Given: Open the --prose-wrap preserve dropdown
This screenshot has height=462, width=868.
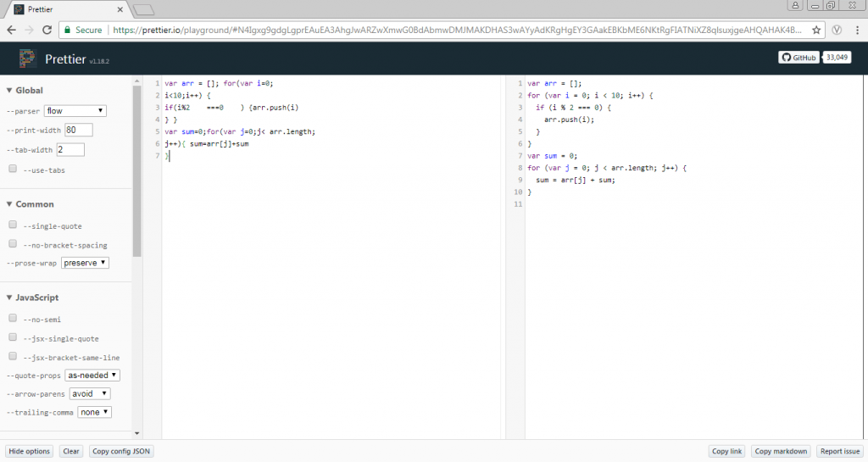Looking at the screenshot, I should [85, 263].
